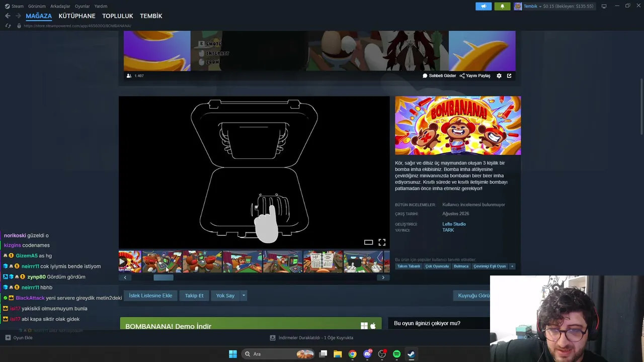
Task: Open the Arkadaşlar menu
Action: coord(60,6)
